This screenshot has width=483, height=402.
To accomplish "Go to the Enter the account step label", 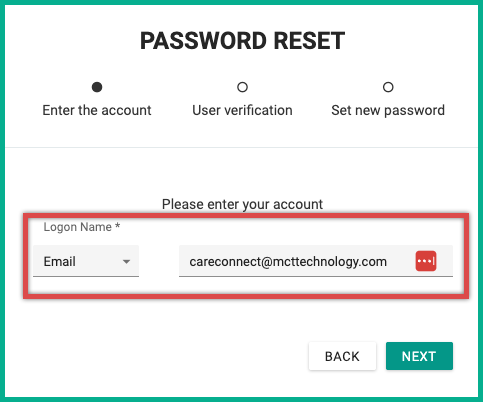I will pos(97,110).
